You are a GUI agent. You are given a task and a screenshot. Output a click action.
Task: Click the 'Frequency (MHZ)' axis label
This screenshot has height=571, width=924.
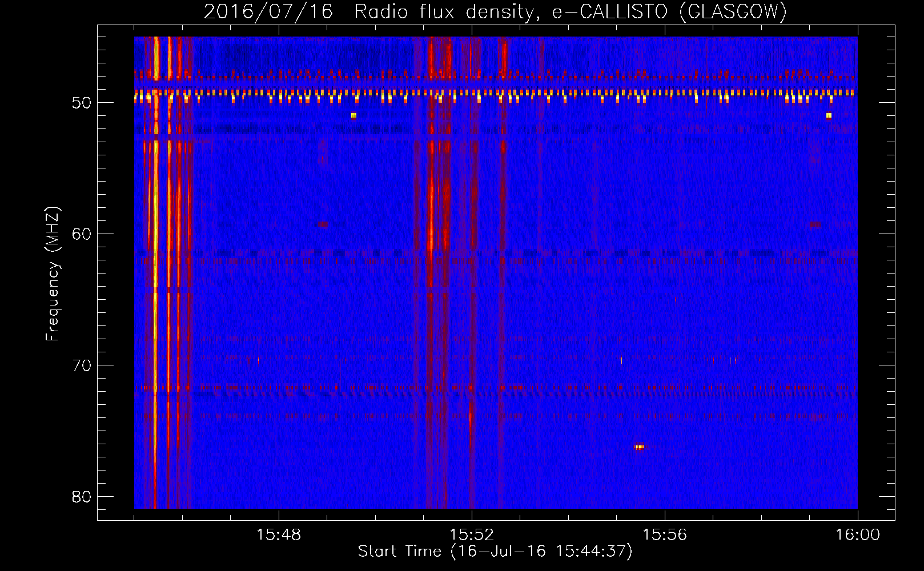(53, 274)
